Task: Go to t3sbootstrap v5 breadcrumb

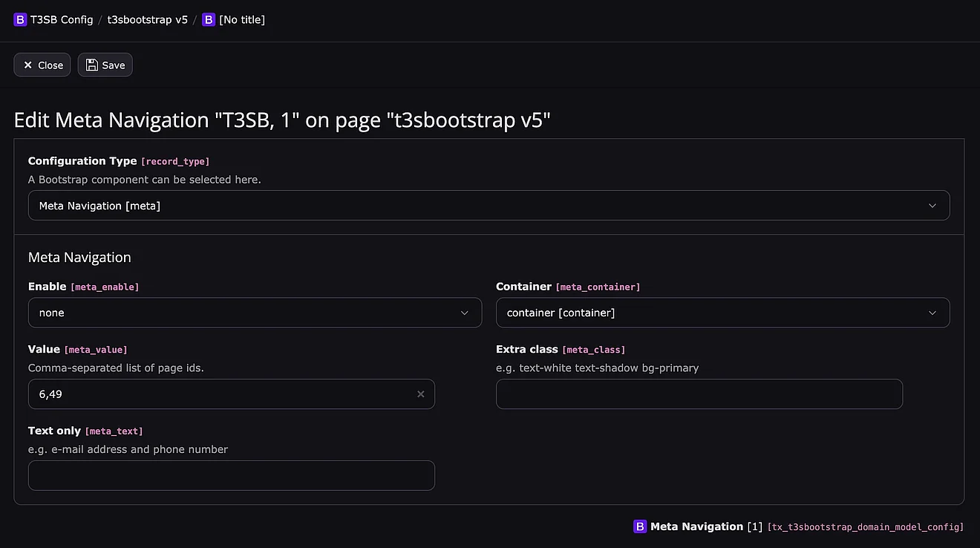Action: 148,19
